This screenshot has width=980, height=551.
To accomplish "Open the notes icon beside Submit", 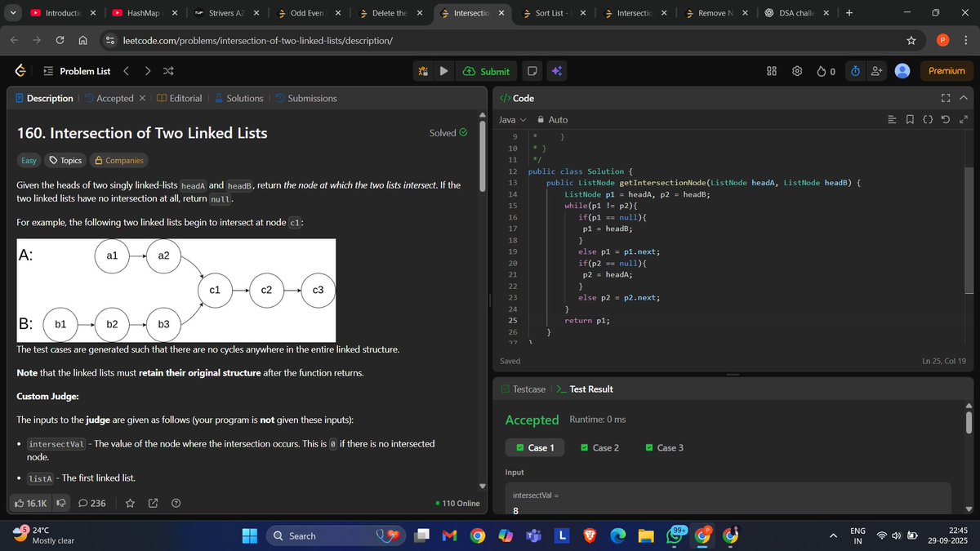I will point(532,71).
